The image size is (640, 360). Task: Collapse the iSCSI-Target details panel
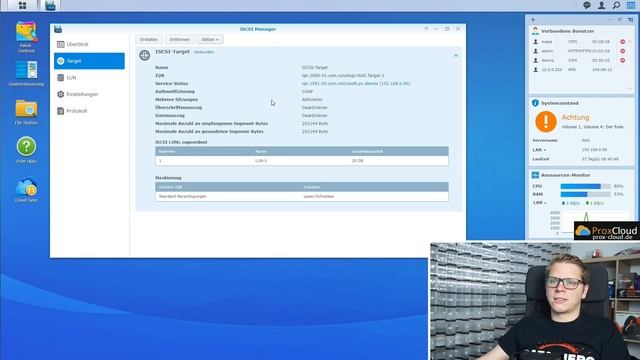pyautogui.click(x=456, y=55)
